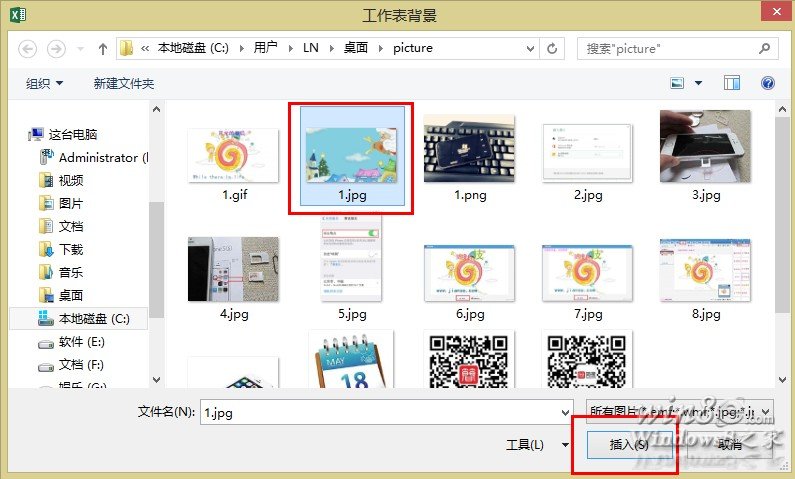Viewport: 795px width, 479px height.
Task: Select 这台电脑 in the navigation tree
Action: pos(63,134)
